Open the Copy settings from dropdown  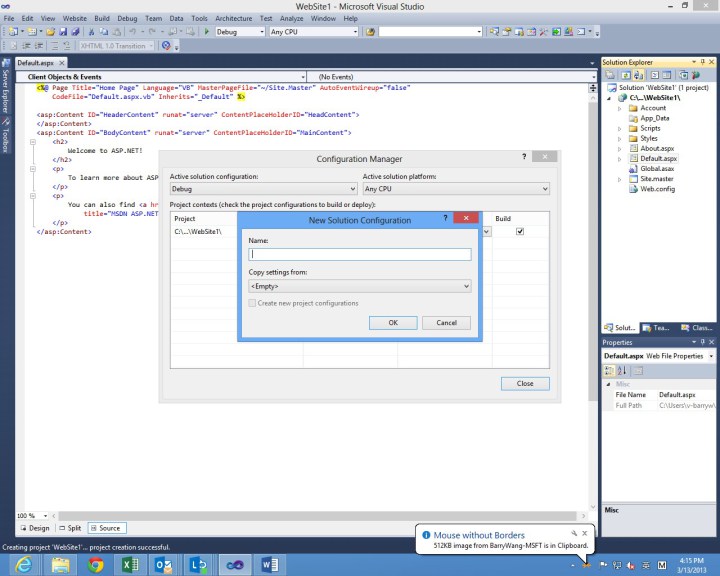coord(359,286)
